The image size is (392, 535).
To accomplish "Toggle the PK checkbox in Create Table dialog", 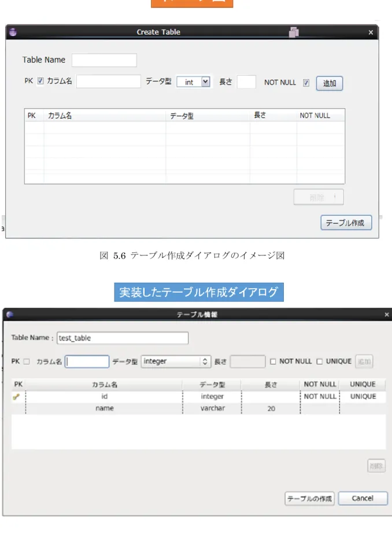I will (x=40, y=81).
